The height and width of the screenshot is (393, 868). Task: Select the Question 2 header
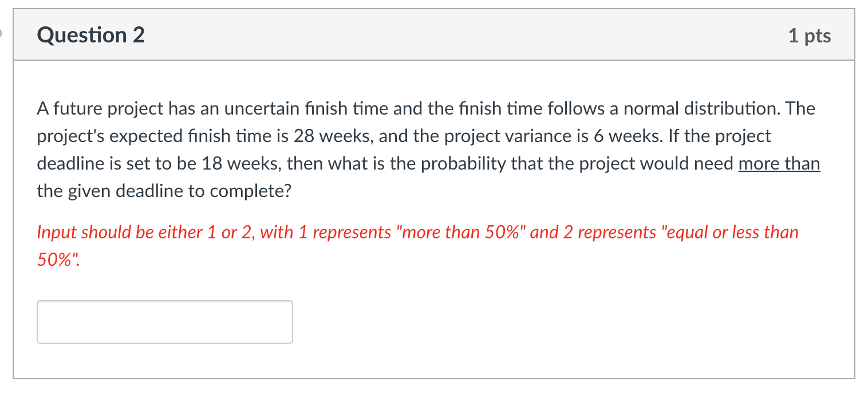point(89,35)
